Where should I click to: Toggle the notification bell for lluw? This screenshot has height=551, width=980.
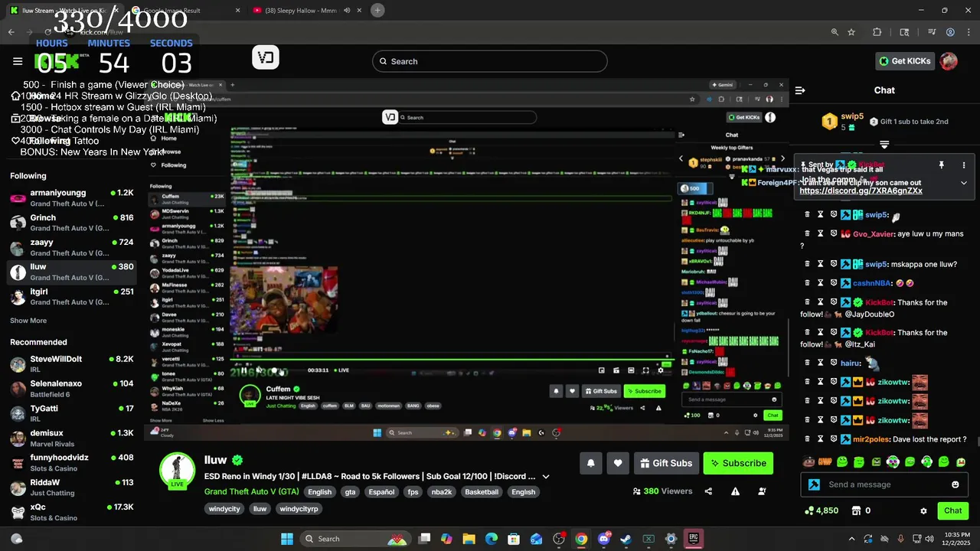590,463
